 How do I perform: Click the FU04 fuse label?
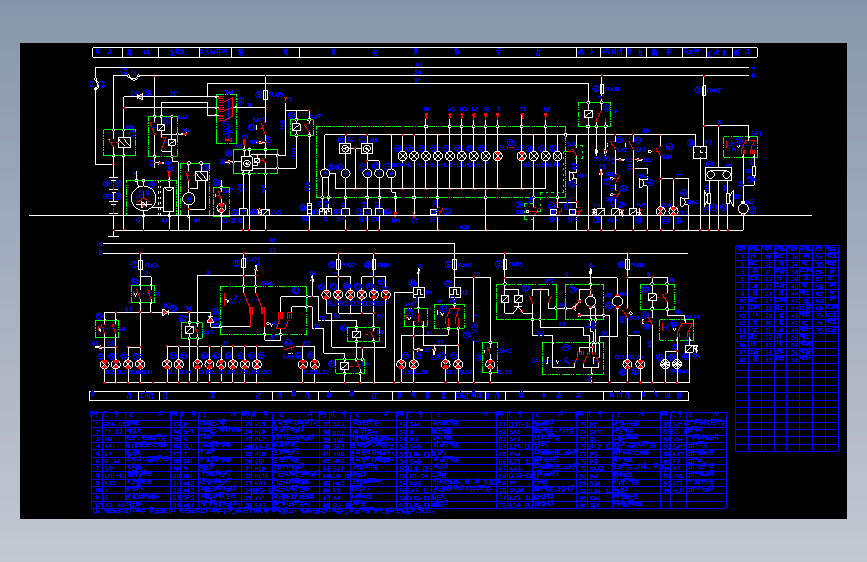(x=152, y=266)
